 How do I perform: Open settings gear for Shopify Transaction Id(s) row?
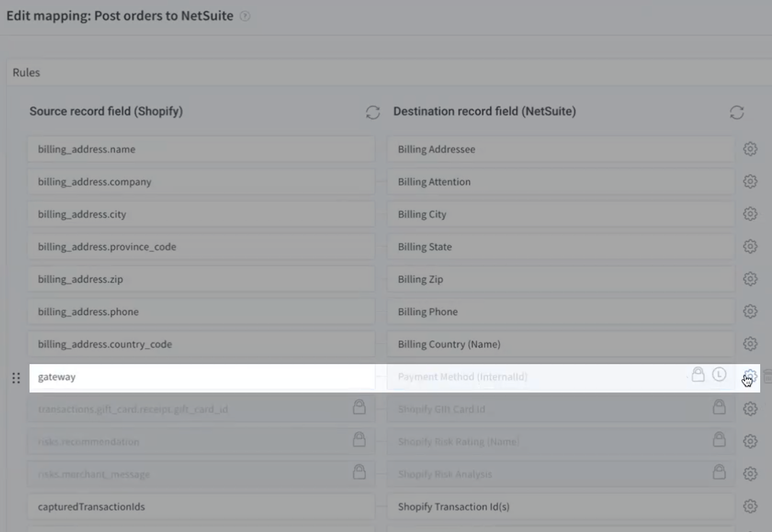[x=750, y=506]
